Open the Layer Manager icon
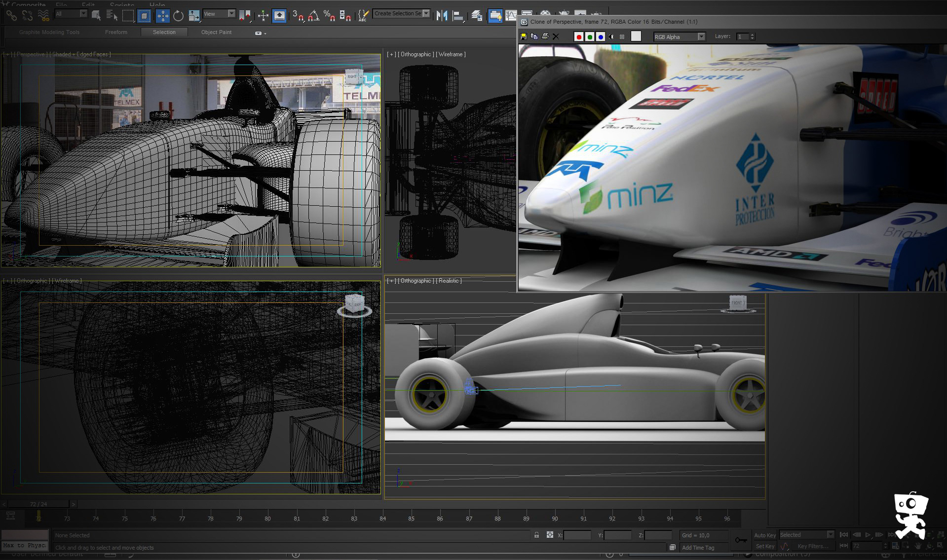Image resolution: width=947 pixels, height=560 pixels. (477, 16)
